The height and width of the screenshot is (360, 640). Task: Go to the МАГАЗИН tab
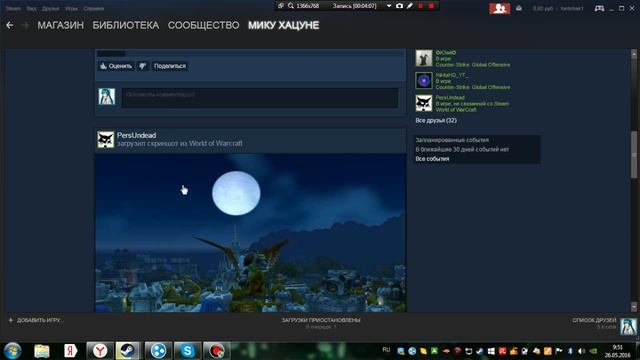[x=60, y=25]
